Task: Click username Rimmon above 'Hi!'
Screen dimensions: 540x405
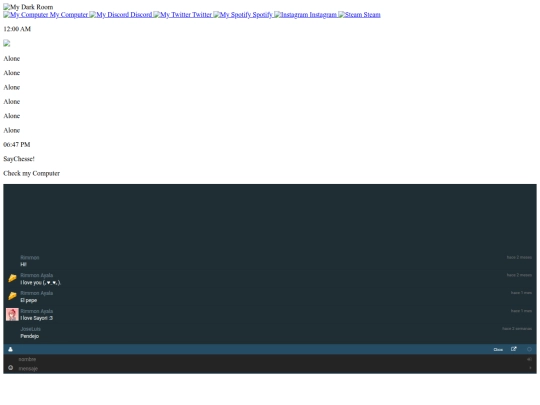Action: click(30, 258)
